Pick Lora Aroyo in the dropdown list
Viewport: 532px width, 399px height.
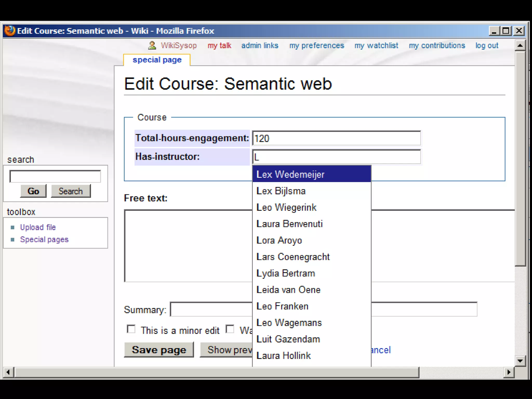coord(279,240)
